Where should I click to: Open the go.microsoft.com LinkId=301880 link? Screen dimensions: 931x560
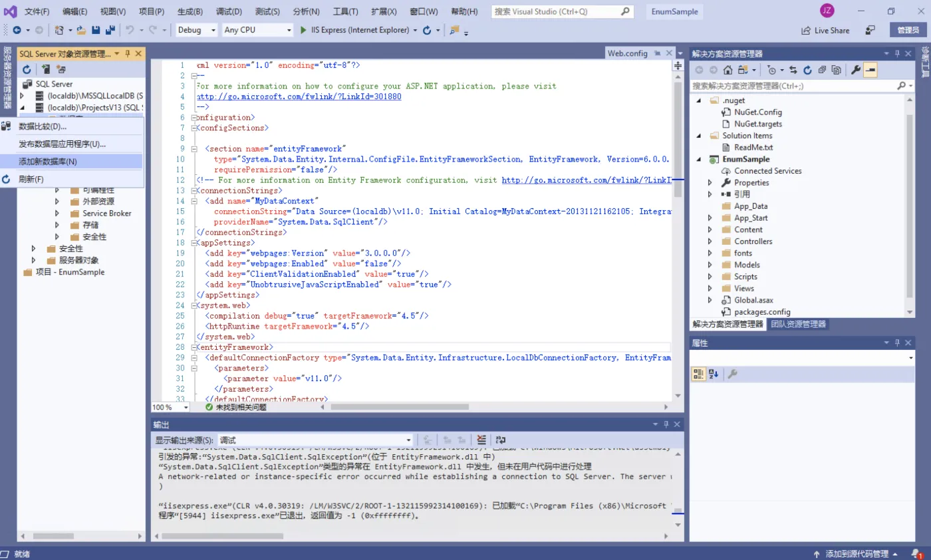(x=299, y=96)
